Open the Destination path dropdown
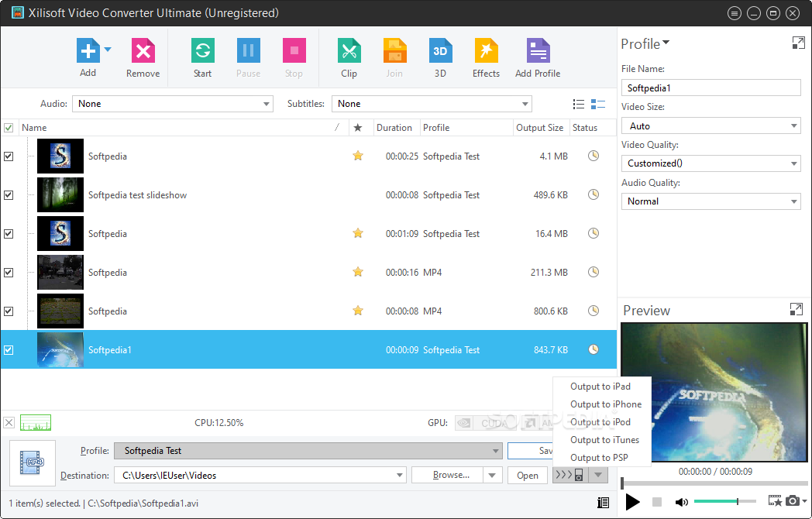 399,475
